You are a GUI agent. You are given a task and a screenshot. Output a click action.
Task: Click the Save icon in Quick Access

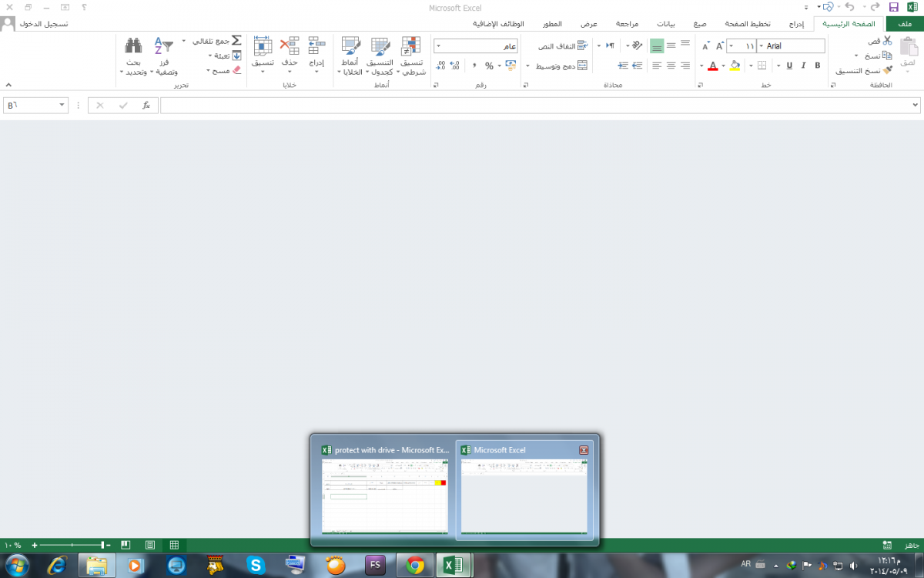893,7
